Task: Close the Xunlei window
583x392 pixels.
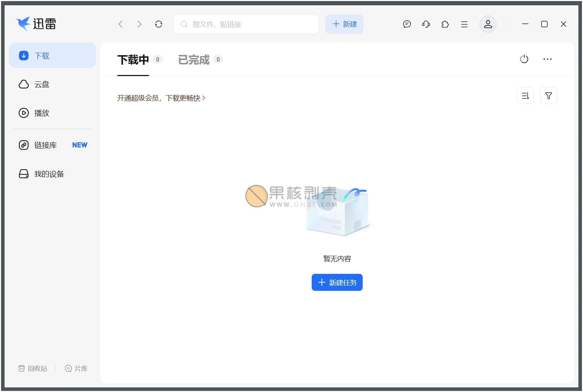Action: [564, 24]
